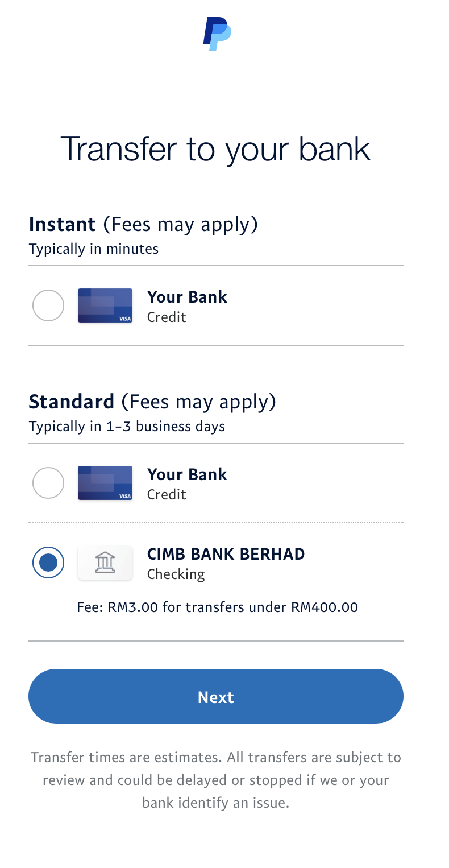Click the Visa card icon under Instant

pyautogui.click(x=105, y=306)
